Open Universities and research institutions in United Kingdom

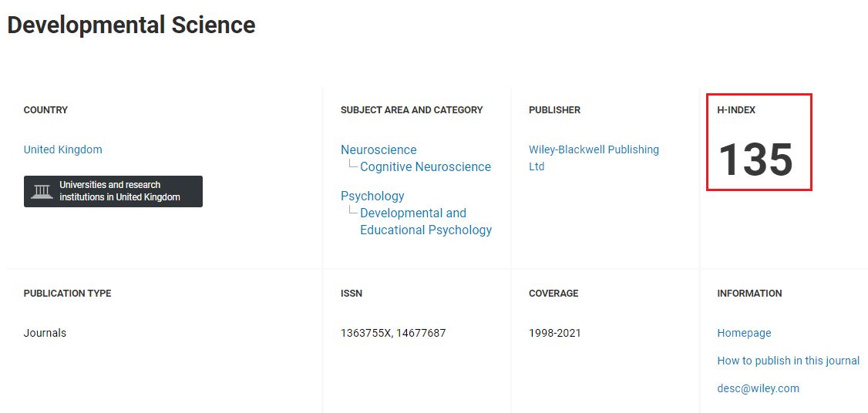tap(113, 192)
